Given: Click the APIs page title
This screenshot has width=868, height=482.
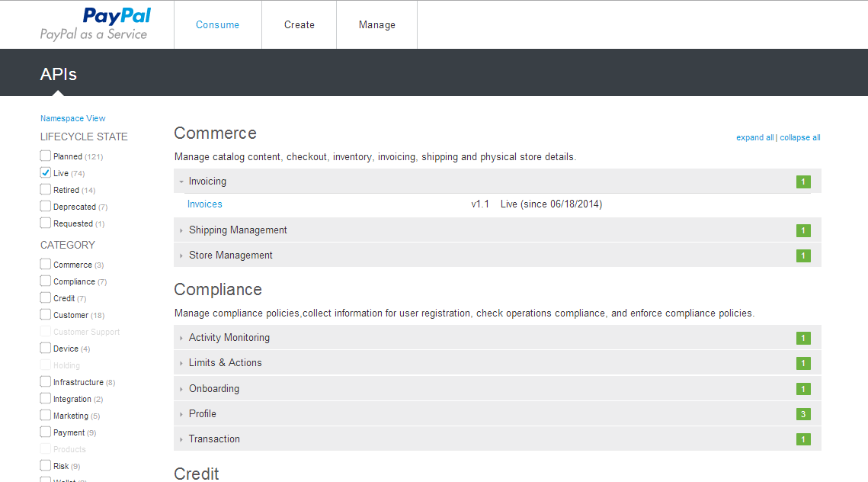Looking at the screenshot, I should (x=58, y=74).
